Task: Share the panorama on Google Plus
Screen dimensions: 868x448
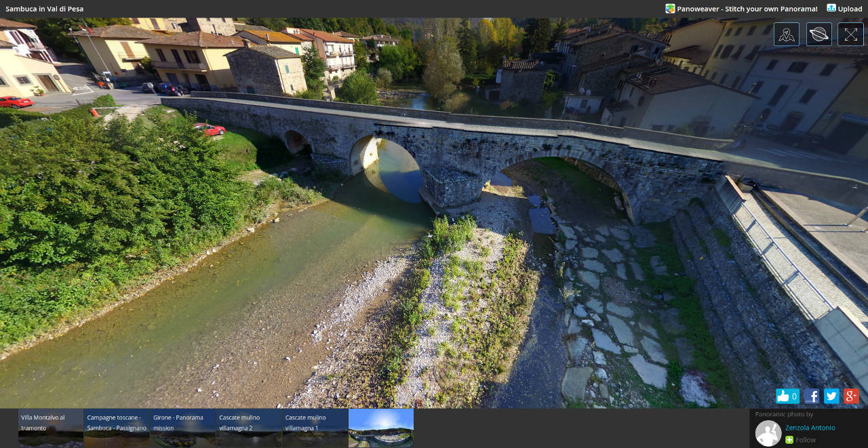Action: pos(852,396)
